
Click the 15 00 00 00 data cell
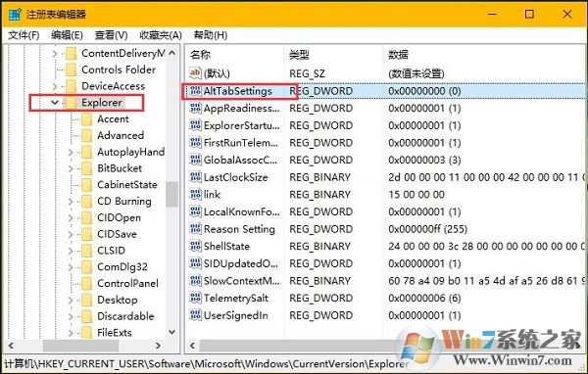click(416, 195)
